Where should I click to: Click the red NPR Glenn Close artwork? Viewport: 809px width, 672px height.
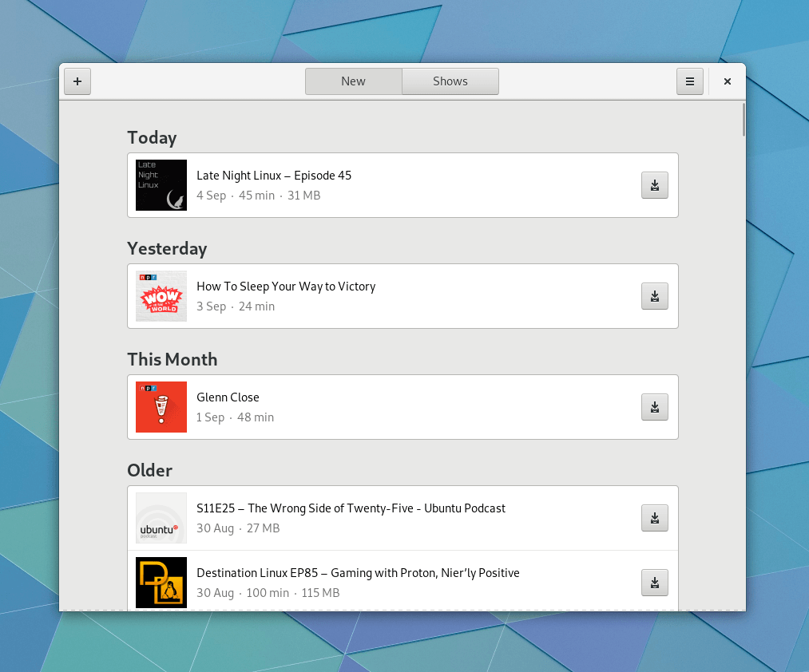pyautogui.click(x=161, y=407)
